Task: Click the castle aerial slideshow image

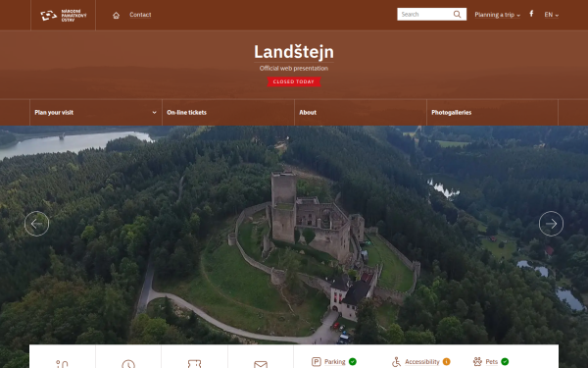Action: point(294,235)
